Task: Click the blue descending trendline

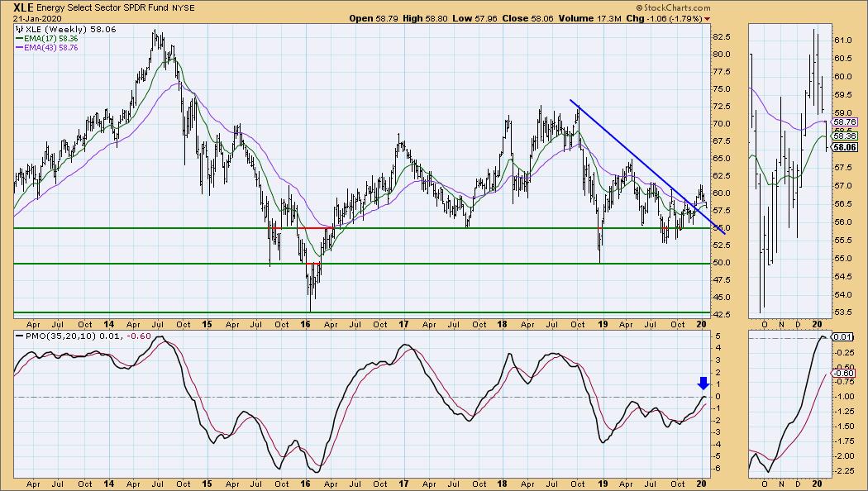Action: [x=647, y=167]
